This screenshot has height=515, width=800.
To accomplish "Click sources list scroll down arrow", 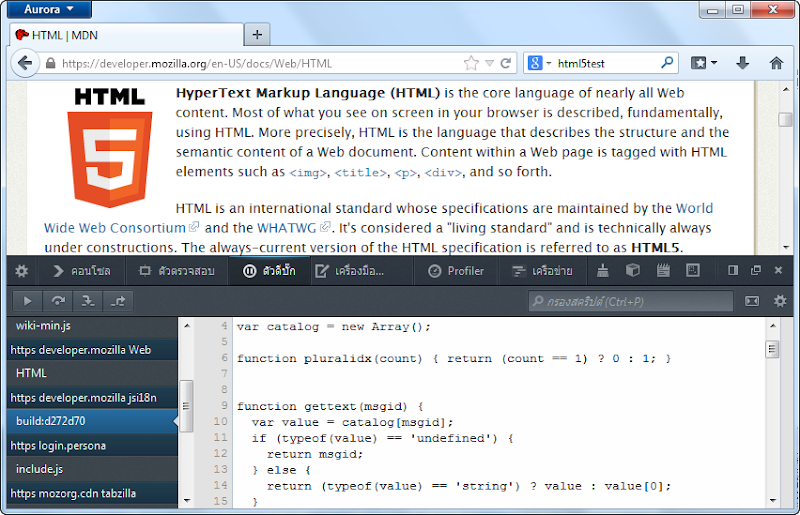I will (x=187, y=501).
